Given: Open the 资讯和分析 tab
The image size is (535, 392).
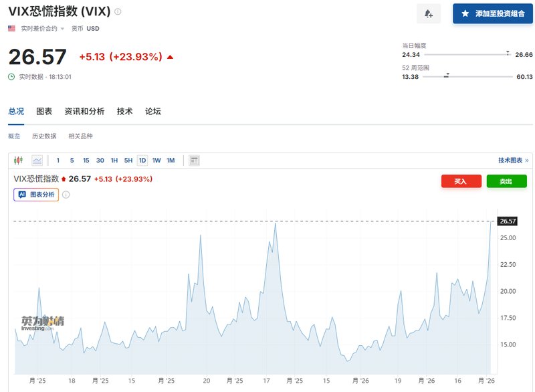Looking at the screenshot, I should (84, 111).
